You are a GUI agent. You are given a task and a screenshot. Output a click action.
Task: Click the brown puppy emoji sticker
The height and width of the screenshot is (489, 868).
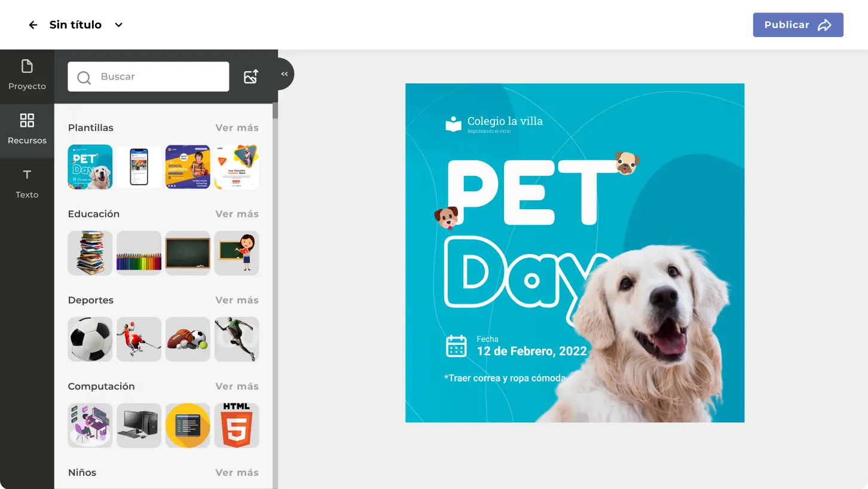[x=447, y=218]
